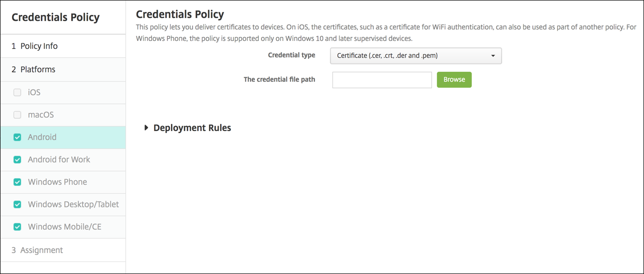
Task: Click the Deployment Rules disclosure triangle
Action: [x=146, y=128]
